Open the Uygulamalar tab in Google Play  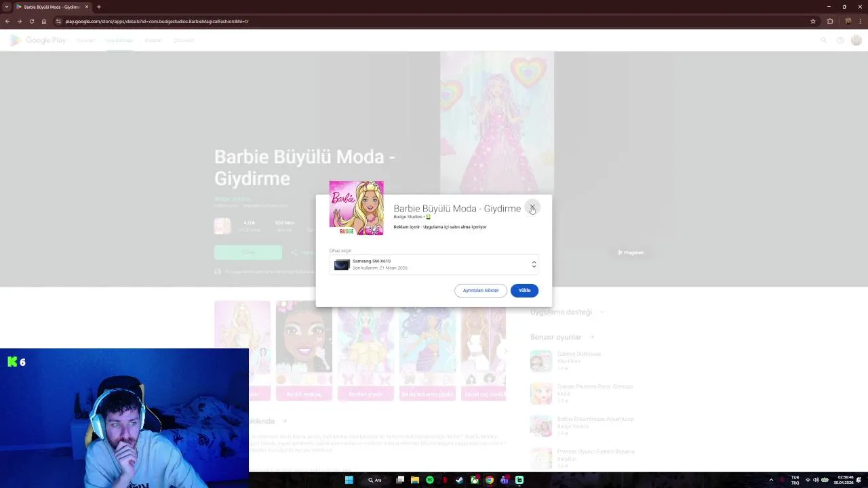pyautogui.click(x=119, y=41)
